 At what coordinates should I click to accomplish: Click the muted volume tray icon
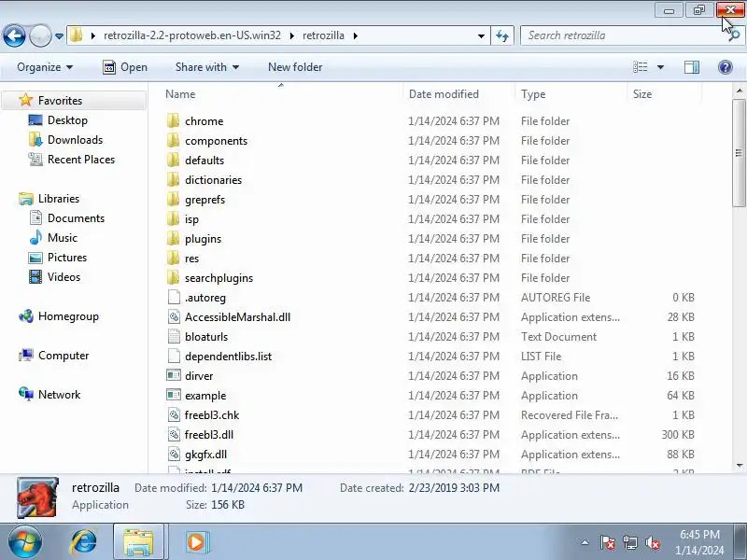[653, 542]
